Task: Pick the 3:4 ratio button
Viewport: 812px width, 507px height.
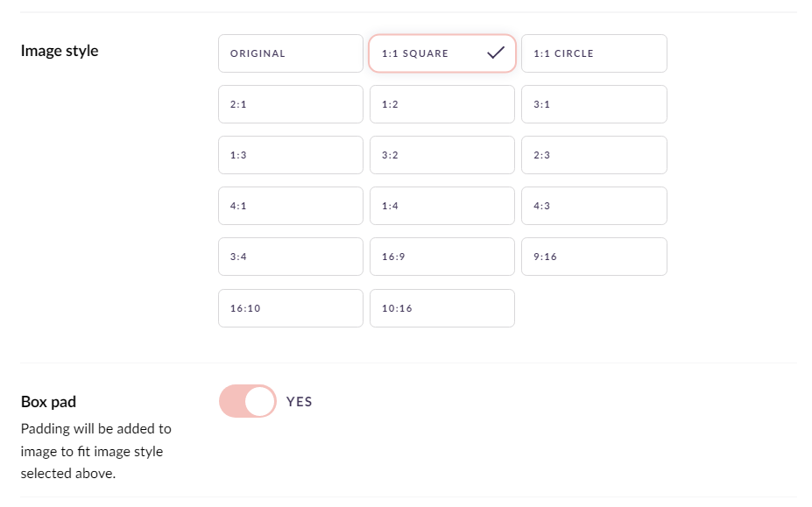Action: tap(291, 257)
